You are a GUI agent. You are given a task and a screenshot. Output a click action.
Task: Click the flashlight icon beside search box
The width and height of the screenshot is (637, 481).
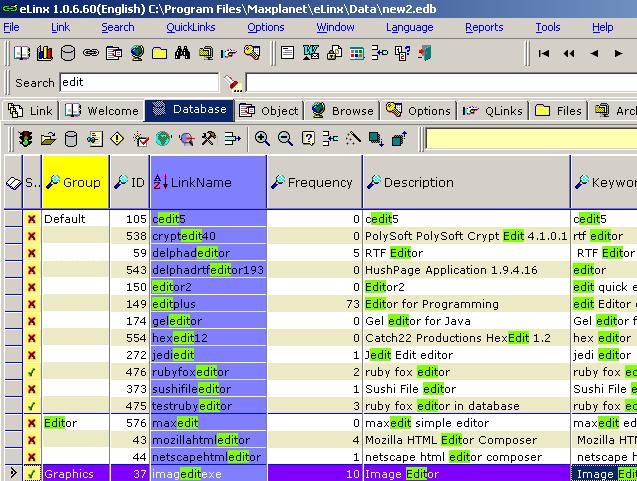233,83
